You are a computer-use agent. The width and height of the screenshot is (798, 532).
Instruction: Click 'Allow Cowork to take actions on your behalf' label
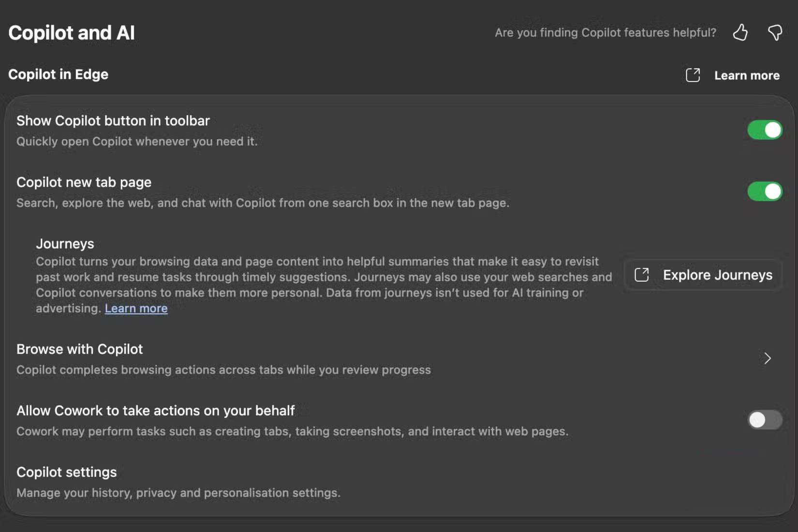point(156,411)
